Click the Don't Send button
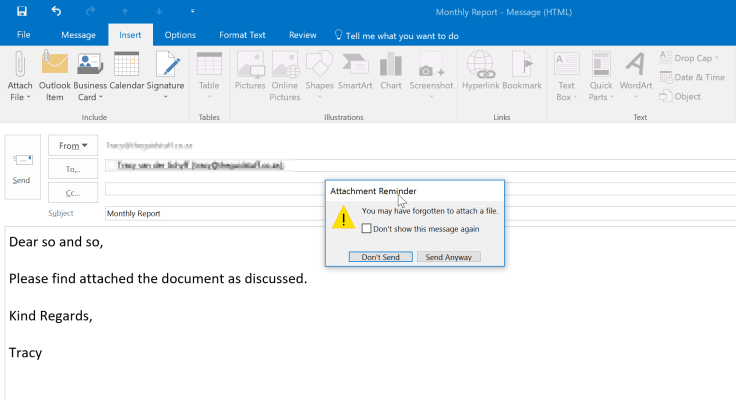 (x=380, y=257)
